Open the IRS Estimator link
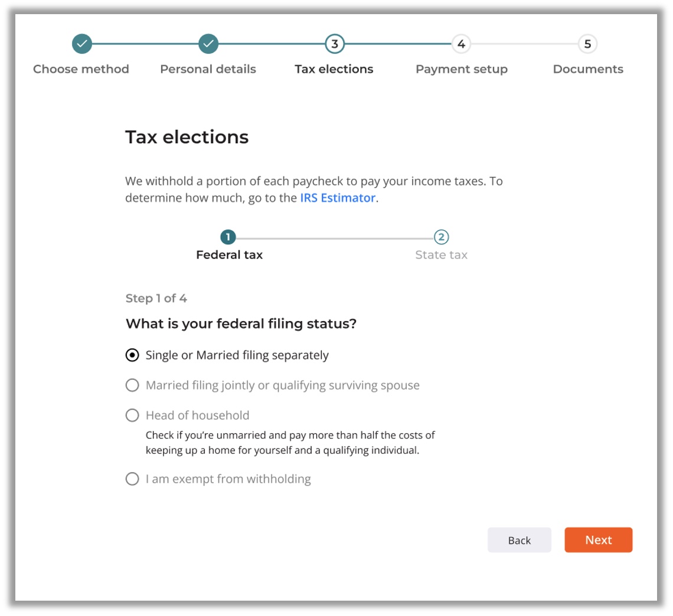This screenshot has width=673, height=616. [338, 198]
